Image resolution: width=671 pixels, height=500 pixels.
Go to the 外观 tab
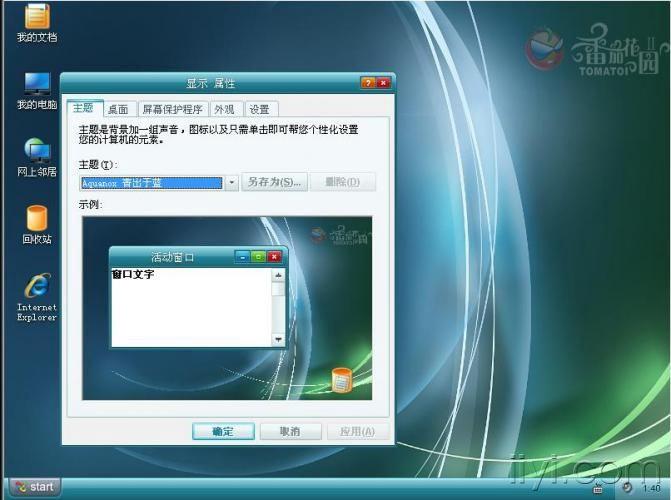224,109
